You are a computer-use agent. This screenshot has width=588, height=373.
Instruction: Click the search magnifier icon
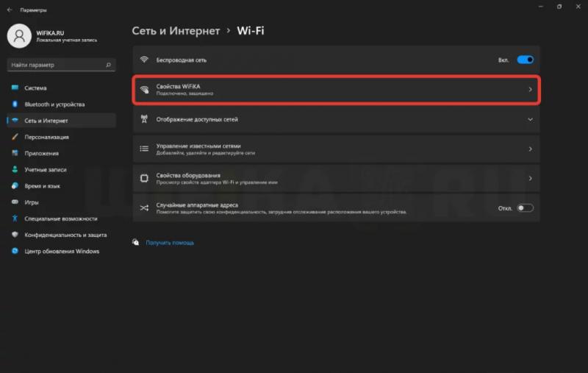click(x=108, y=65)
